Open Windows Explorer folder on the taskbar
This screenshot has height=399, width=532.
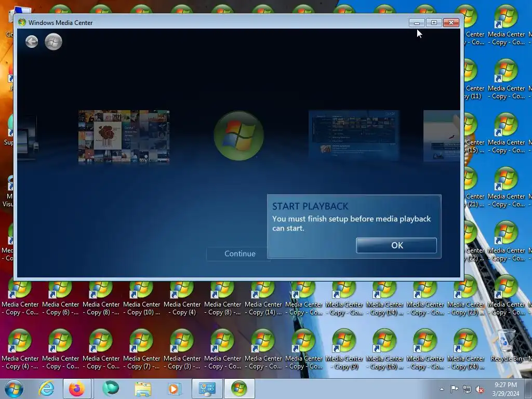click(x=143, y=389)
